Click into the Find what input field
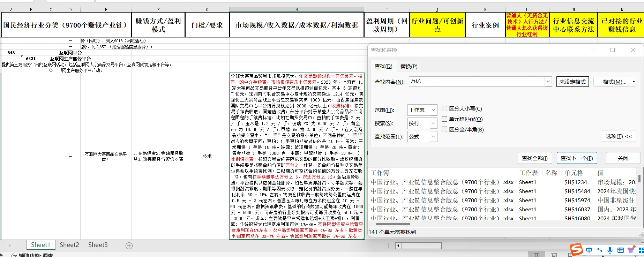The image size is (644, 257). click(x=476, y=82)
